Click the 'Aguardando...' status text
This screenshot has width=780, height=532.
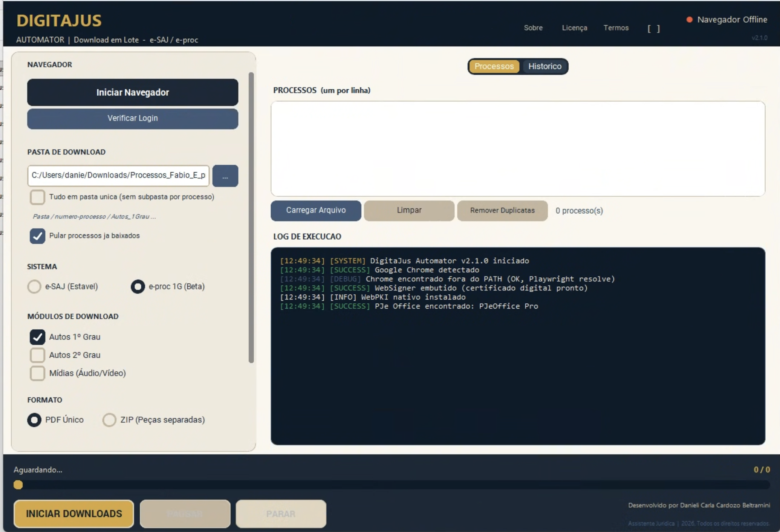[38, 470]
